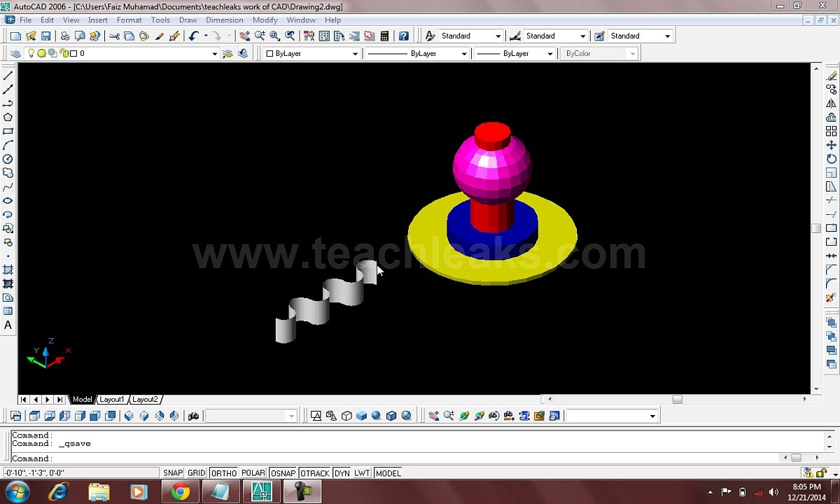The height and width of the screenshot is (504, 840).
Task: Click the Match Properties brush icon
Action: pyautogui.click(x=160, y=36)
